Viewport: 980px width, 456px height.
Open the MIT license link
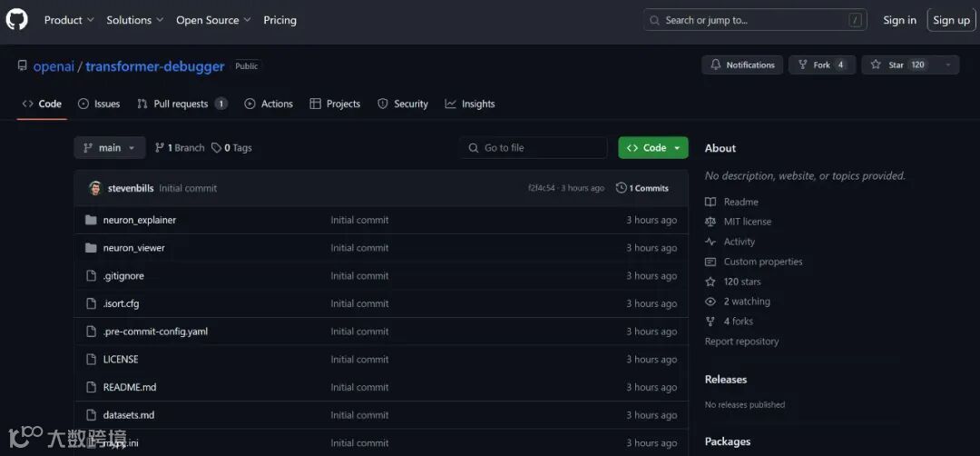(738, 222)
